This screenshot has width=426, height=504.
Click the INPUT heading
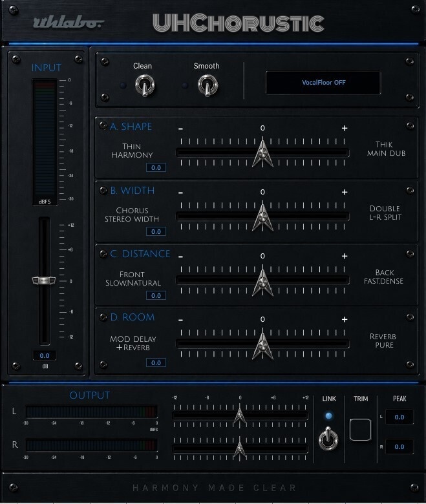click(47, 68)
